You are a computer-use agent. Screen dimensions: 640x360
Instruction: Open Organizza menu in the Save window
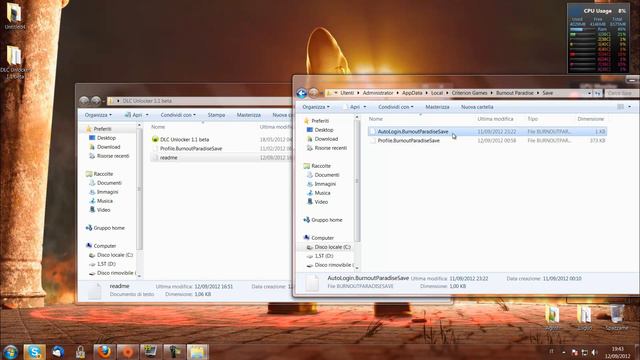coord(316,107)
